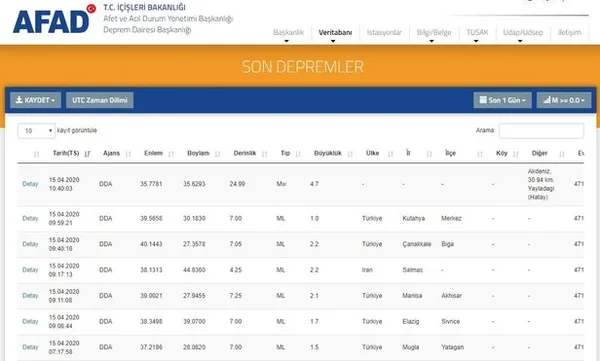Expand the Veritabanı menu
600x361 pixels.
click(335, 33)
